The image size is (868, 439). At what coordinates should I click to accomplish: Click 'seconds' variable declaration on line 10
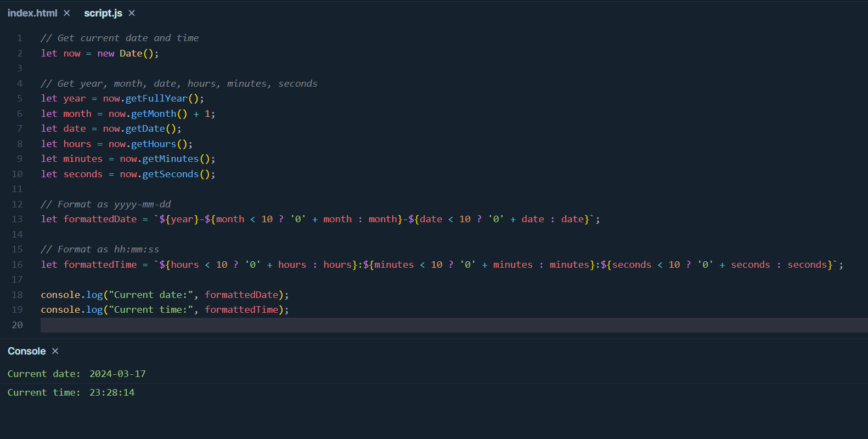[83, 174]
